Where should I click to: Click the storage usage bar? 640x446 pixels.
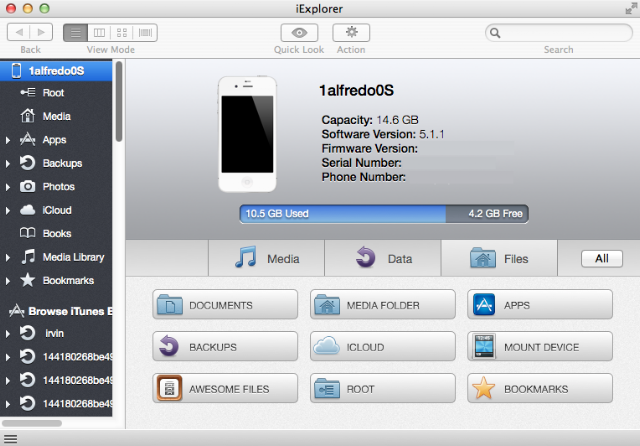(x=384, y=214)
